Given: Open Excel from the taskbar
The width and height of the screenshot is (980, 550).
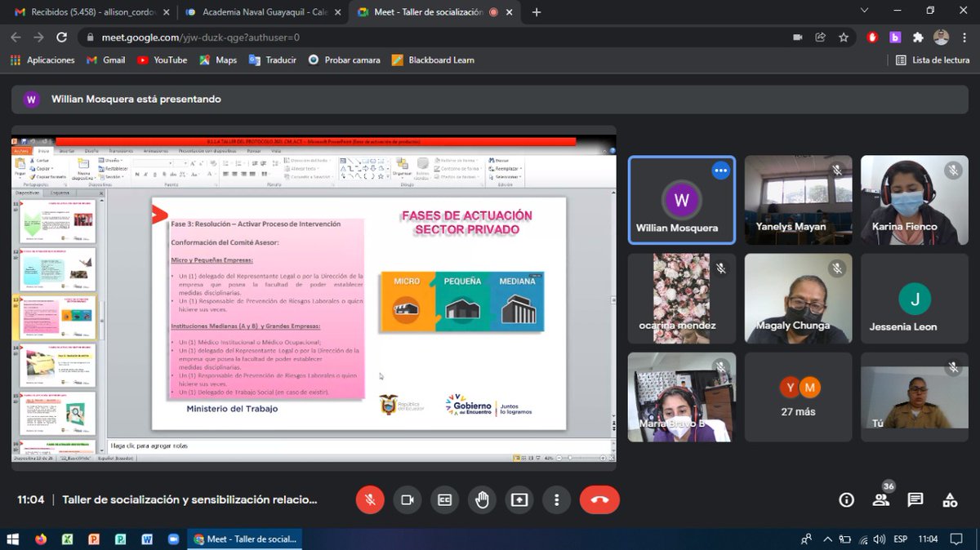Looking at the screenshot, I should coord(68,539).
